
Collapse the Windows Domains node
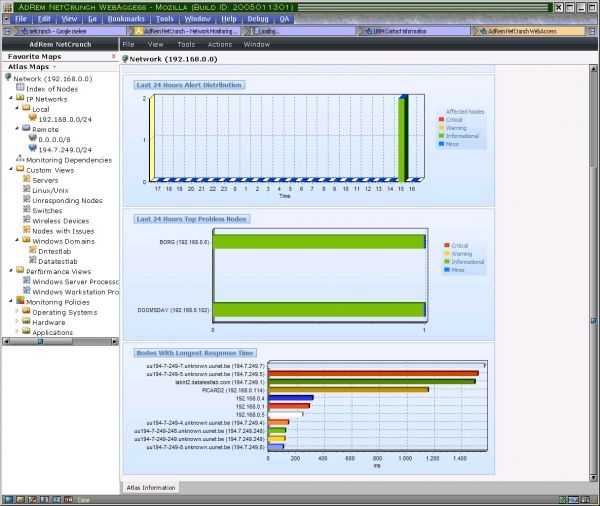tap(17, 240)
